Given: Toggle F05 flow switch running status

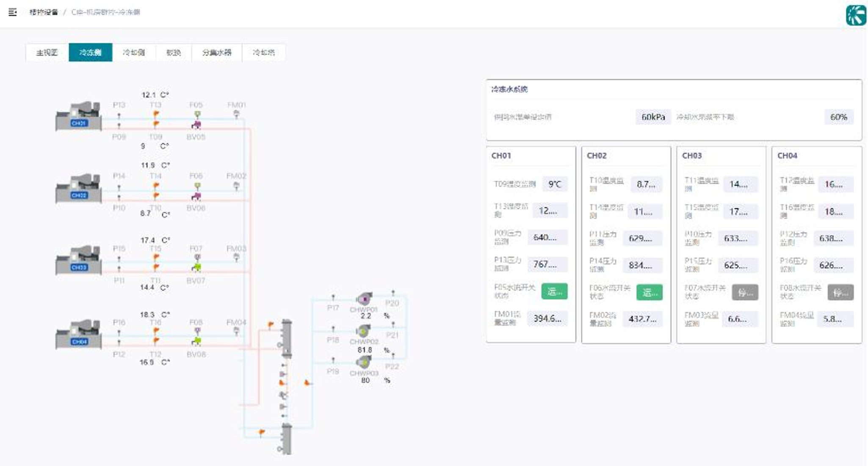Looking at the screenshot, I should pos(554,291).
